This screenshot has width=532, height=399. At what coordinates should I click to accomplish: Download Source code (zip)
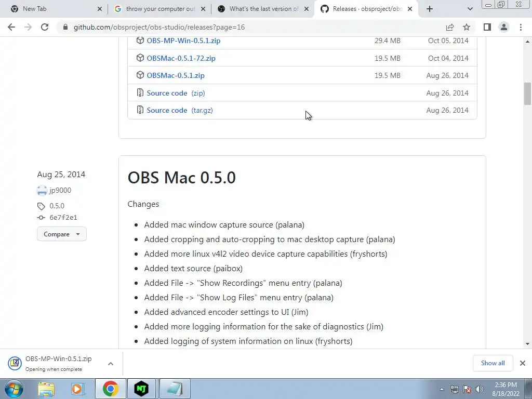point(176,93)
